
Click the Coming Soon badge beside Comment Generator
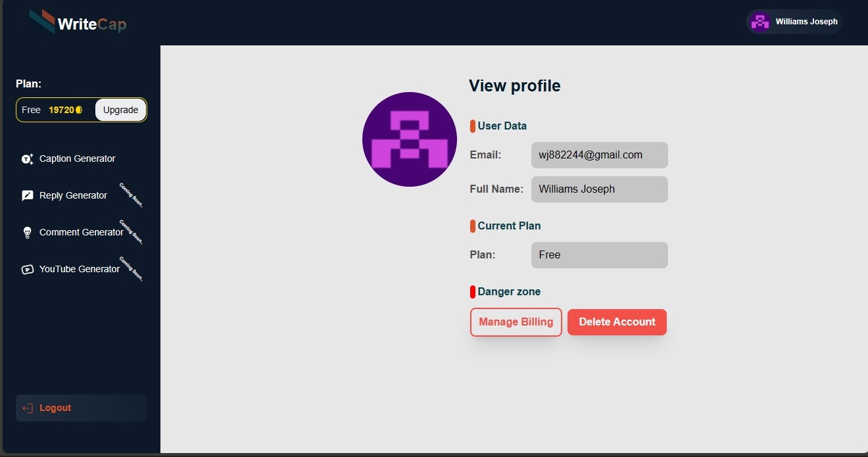coord(131,232)
